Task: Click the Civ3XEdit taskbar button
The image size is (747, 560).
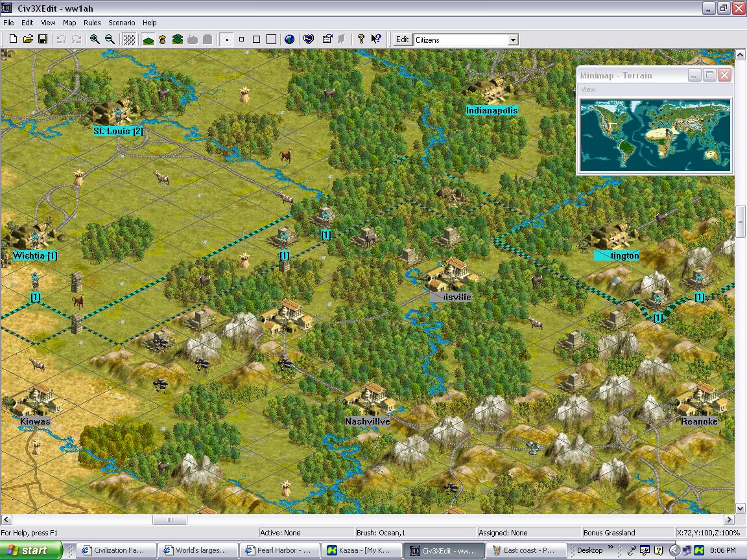Action: click(444, 550)
